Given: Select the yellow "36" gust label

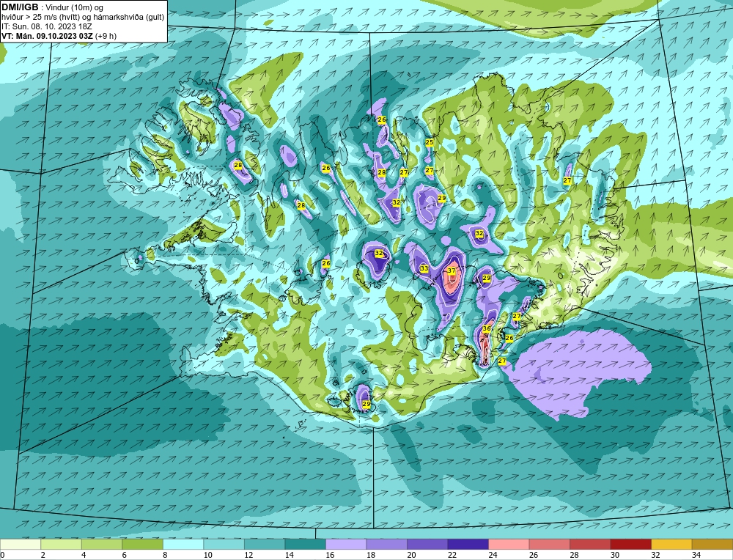Looking at the screenshot, I should 486,328.
